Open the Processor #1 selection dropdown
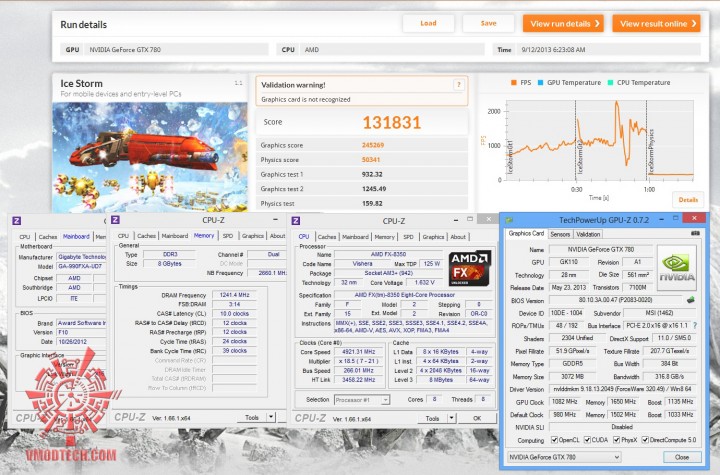This screenshot has width=720, height=475. pyautogui.click(x=362, y=400)
